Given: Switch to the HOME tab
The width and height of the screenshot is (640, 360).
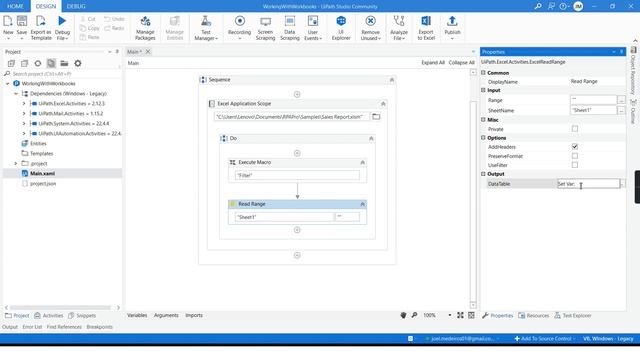Looking at the screenshot, I should [x=15, y=6].
